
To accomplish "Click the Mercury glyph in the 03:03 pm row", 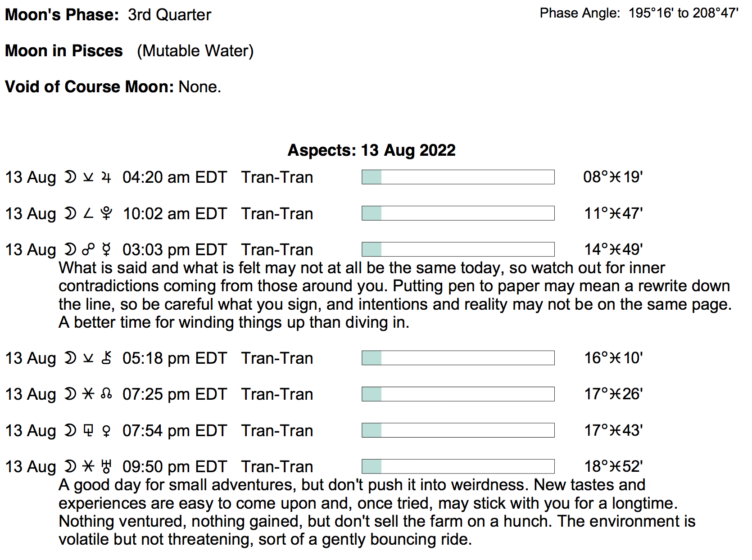I will click(106, 250).
